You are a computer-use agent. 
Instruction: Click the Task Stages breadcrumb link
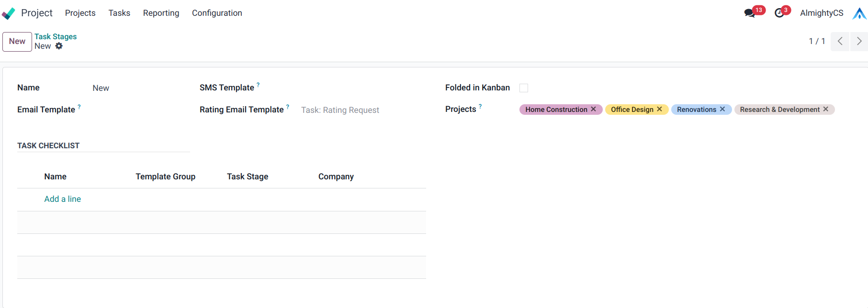tap(56, 36)
